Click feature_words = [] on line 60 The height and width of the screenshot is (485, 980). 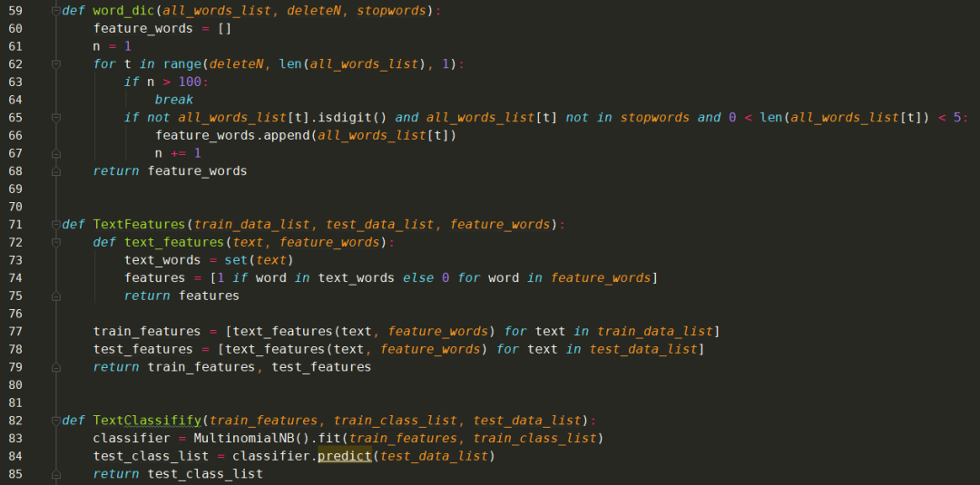pos(162,29)
